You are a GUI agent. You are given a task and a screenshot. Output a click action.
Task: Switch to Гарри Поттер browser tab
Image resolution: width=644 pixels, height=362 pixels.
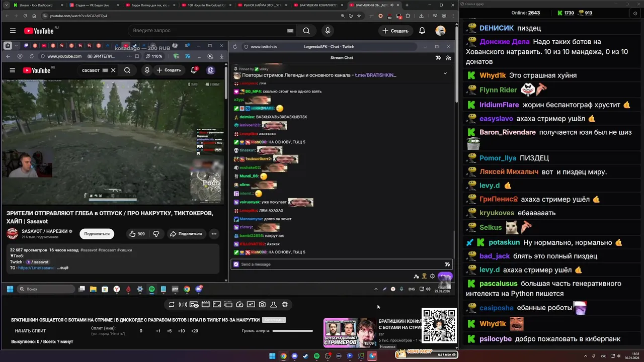(x=150, y=5)
